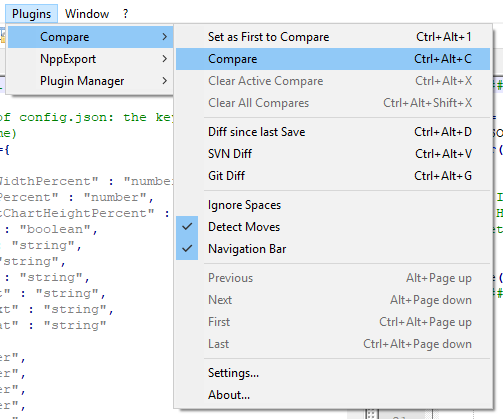503x419 pixels.
Task: Click the Clear All Compares entry
Action: 333,103
